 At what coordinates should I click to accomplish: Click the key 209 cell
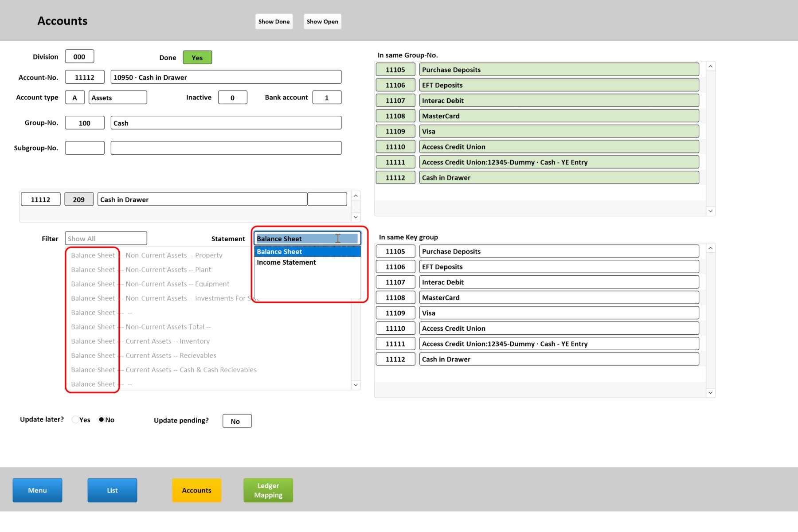tap(79, 199)
